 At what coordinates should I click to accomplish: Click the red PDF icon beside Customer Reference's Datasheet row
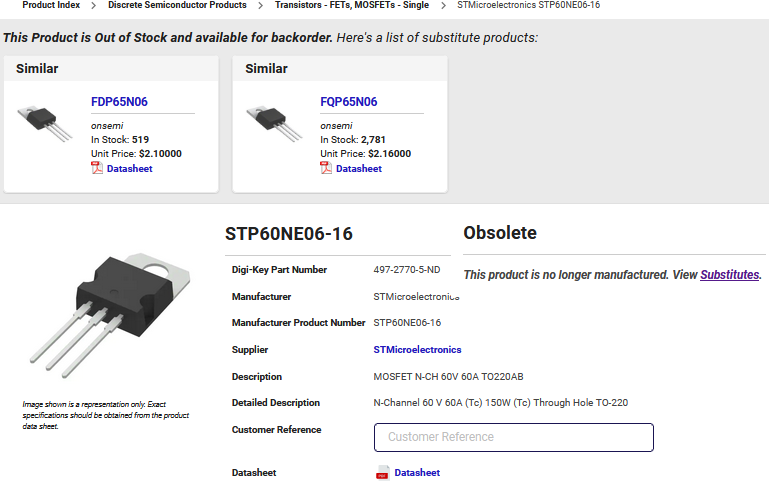click(382, 473)
